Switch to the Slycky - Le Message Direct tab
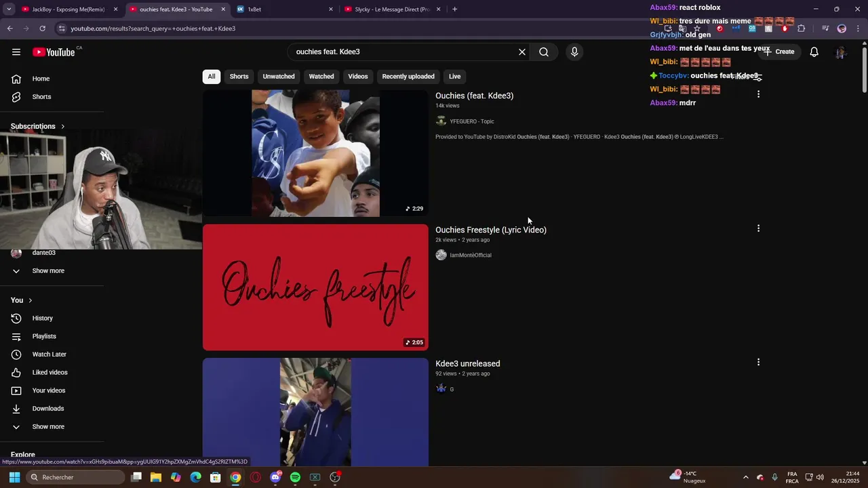Image resolution: width=868 pixels, height=488 pixels. pos(392,9)
